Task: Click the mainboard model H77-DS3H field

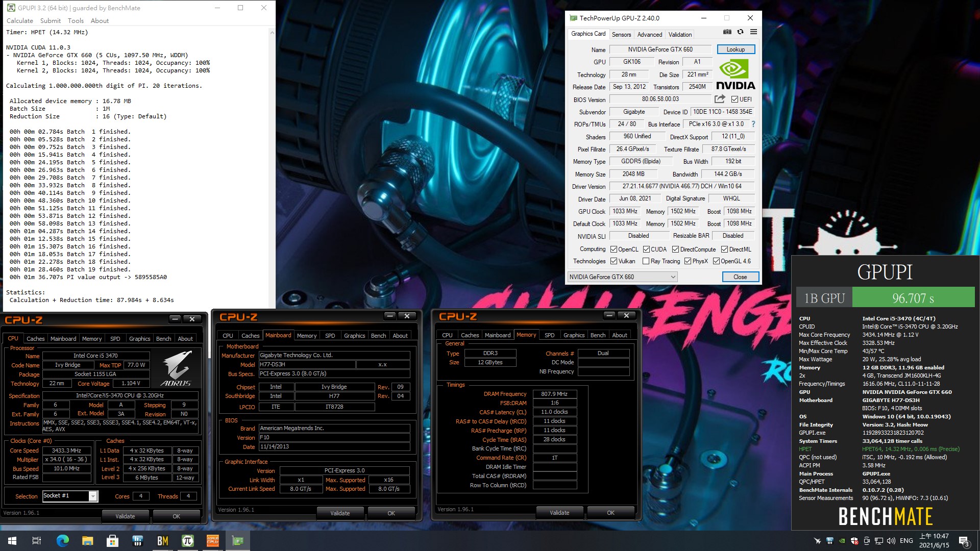Action: [x=307, y=364]
